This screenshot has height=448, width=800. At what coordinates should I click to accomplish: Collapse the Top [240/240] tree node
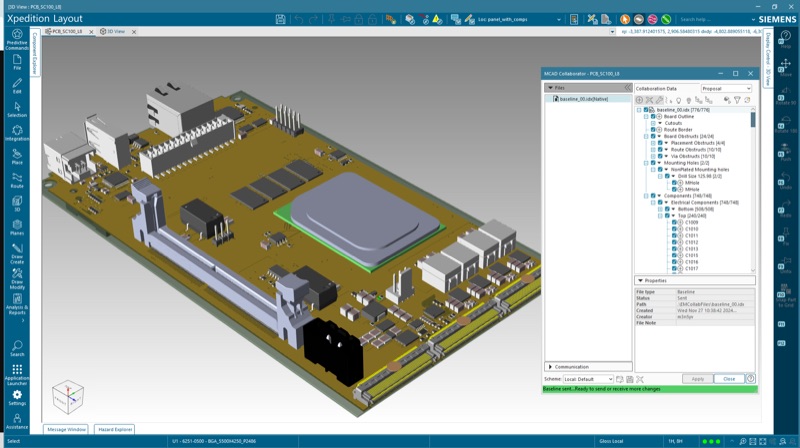(661, 216)
